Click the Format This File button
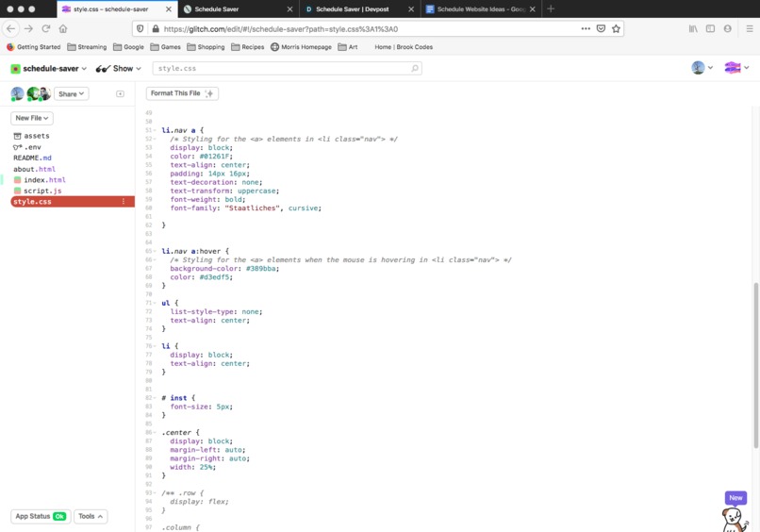 click(182, 93)
